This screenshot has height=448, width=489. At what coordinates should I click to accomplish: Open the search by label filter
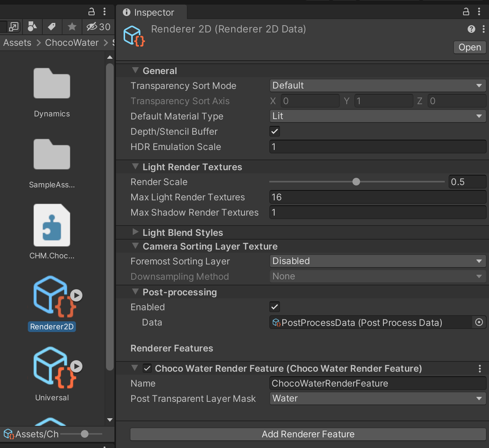coord(52,27)
